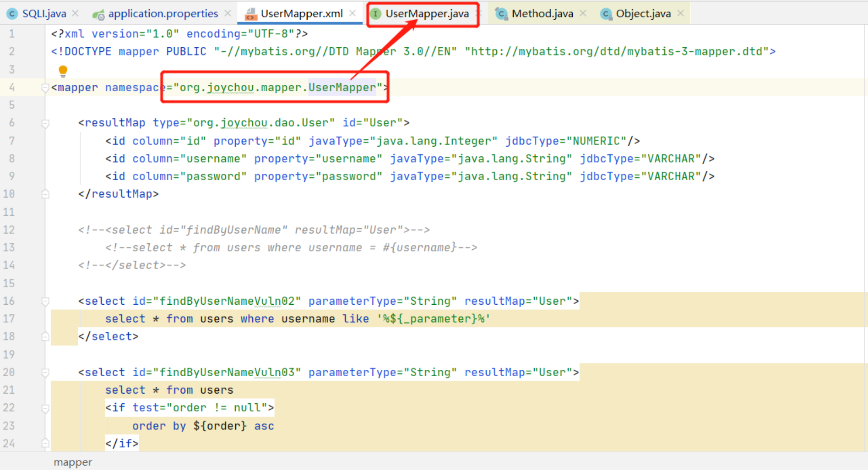Screen dimensions: 868x472
Task: Close the SQLI.java tab
Action: click(76, 13)
